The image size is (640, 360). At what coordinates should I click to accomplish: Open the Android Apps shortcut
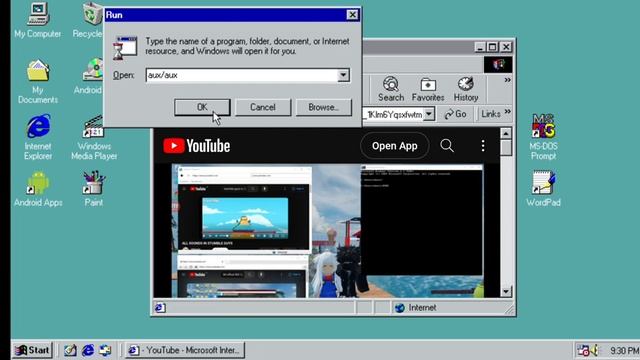tap(38, 189)
